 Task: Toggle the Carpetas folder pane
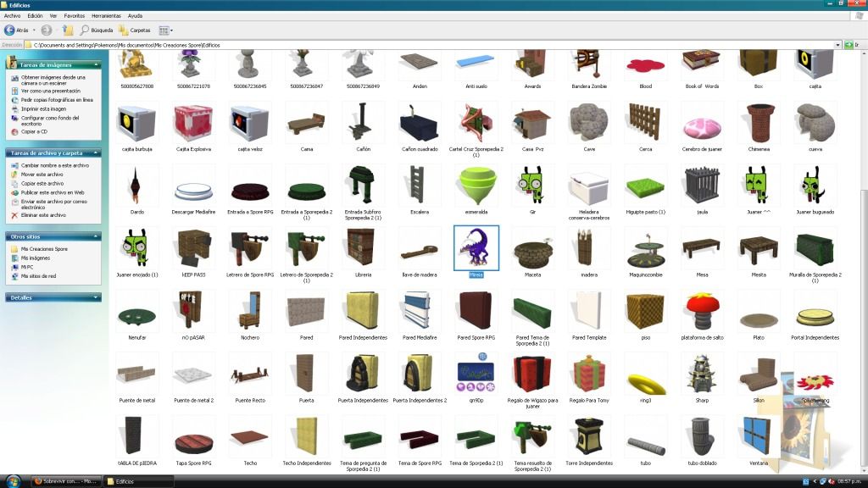(135, 30)
